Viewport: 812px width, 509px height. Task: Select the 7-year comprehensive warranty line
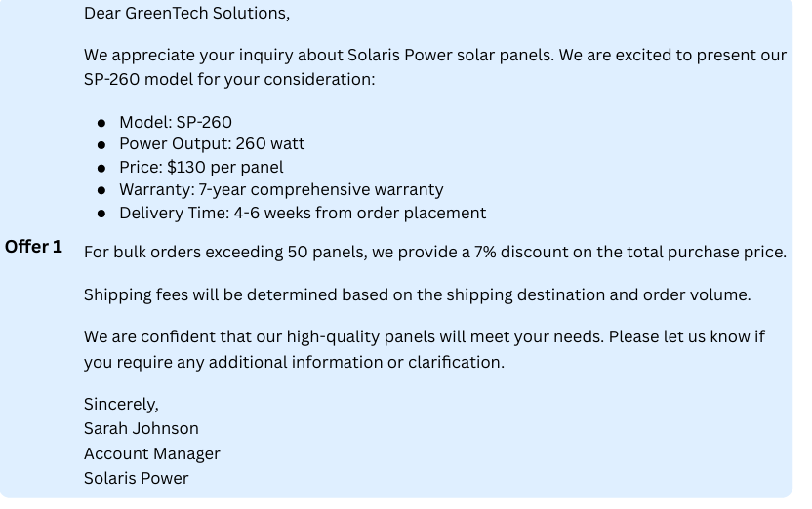coord(281,190)
